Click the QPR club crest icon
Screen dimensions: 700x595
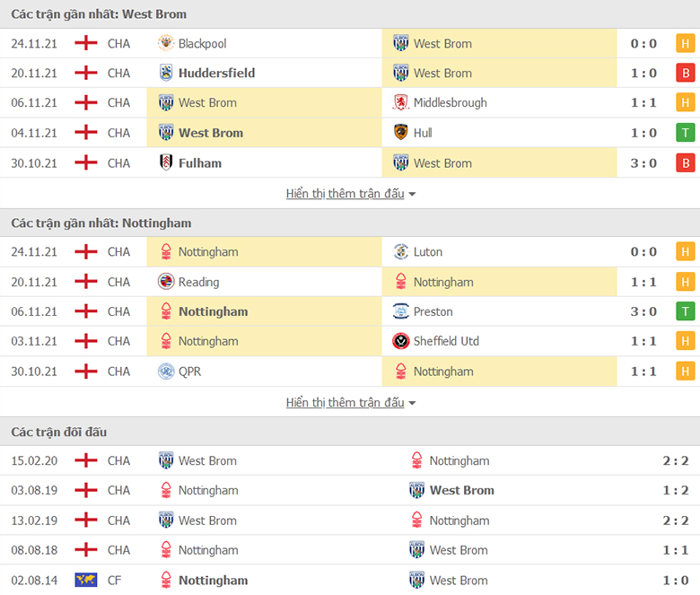click(166, 372)
